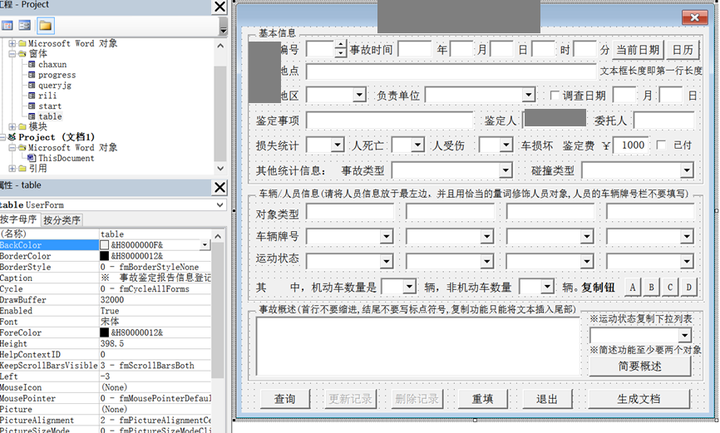This screenshot has width=720, height=433.
Task: Check the 已付 checkbox
Action: point(660,145)
